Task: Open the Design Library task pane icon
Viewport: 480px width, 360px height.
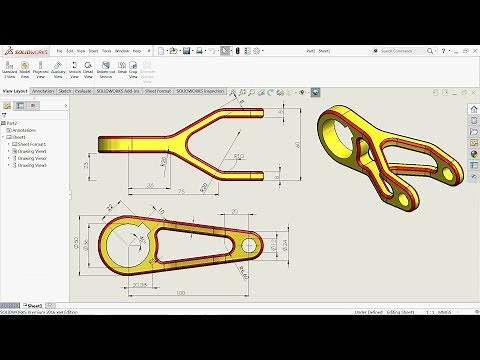Action: (474, 120)
